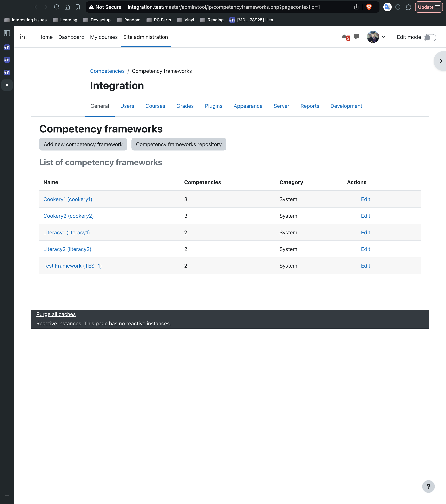The image size is (446, 504).
Task: Open Test Framework (TEST1) link
Action: pos(72,266)
